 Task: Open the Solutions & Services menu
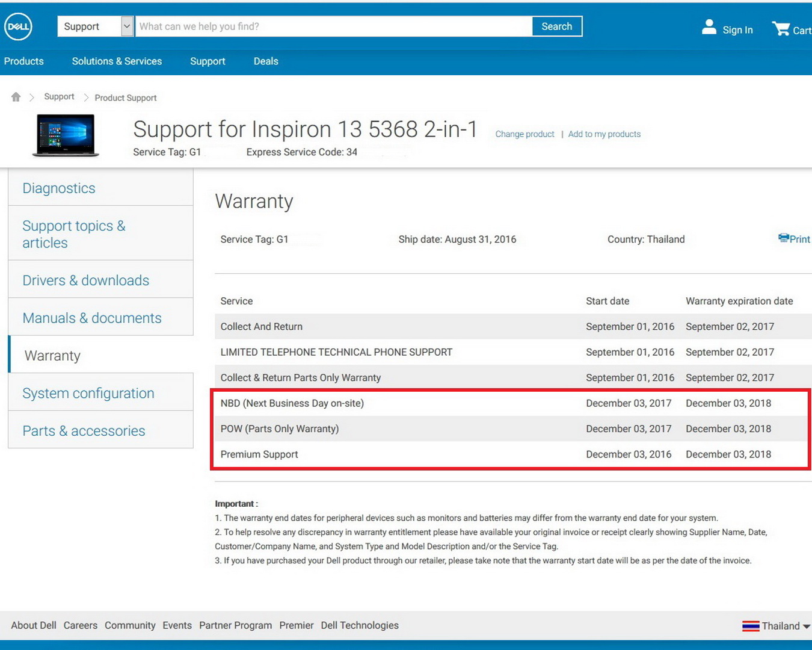[x=117, y=61]
